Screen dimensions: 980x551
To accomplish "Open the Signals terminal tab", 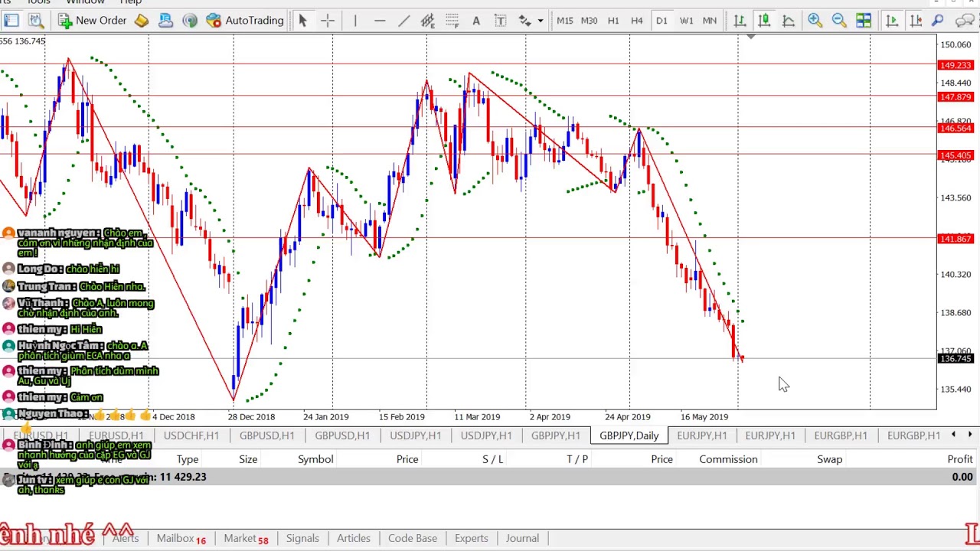I will point(302,538).
